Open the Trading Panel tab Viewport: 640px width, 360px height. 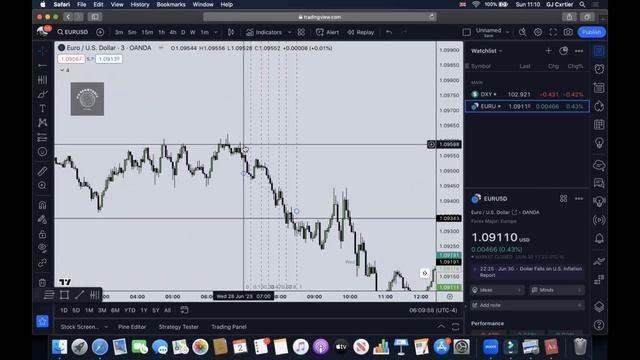click(229, 327)
